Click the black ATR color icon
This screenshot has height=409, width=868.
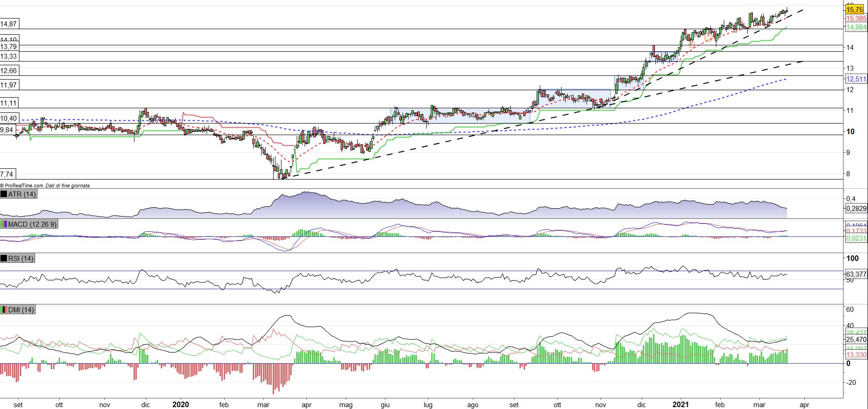[4, 194]
